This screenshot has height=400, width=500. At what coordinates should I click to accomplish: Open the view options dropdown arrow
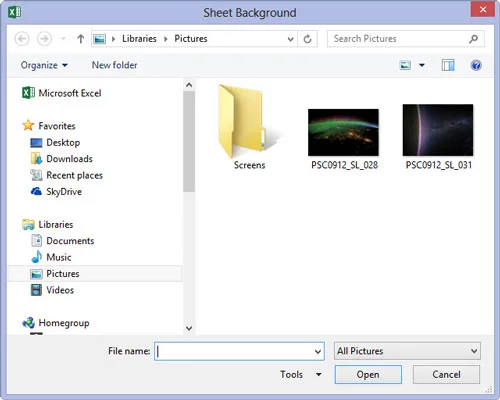[x=422, y=65]
